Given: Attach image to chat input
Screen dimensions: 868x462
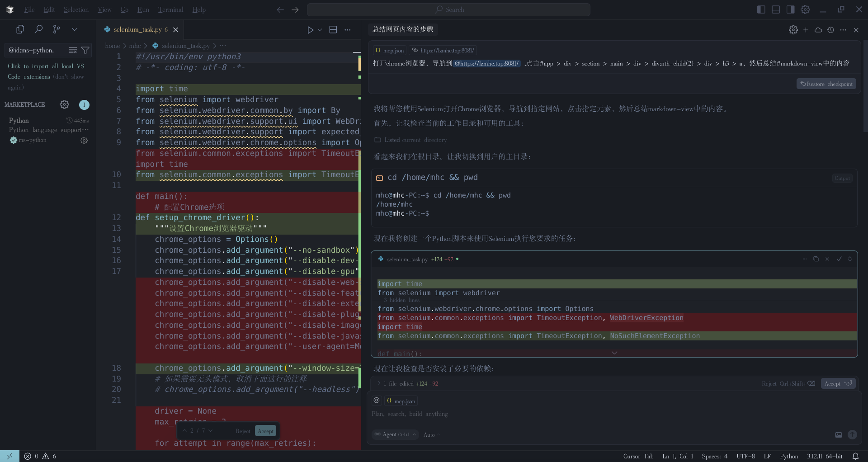Looking at the screenshot, I should point(838,435).
